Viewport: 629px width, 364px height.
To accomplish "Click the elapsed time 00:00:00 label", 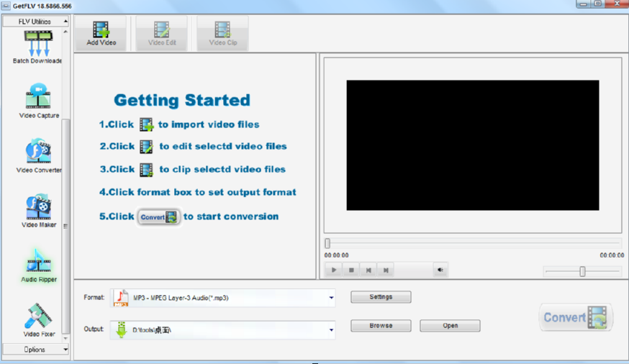I will 336,255.
